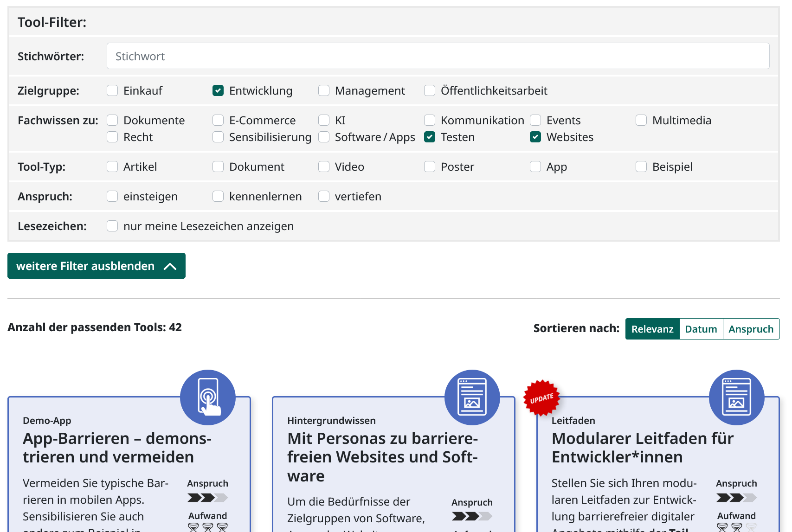The width and height of the screenshot is (792, 532).
Task: Open Mit Personas zu barrierefreien Websites
Action: [382, 457]
